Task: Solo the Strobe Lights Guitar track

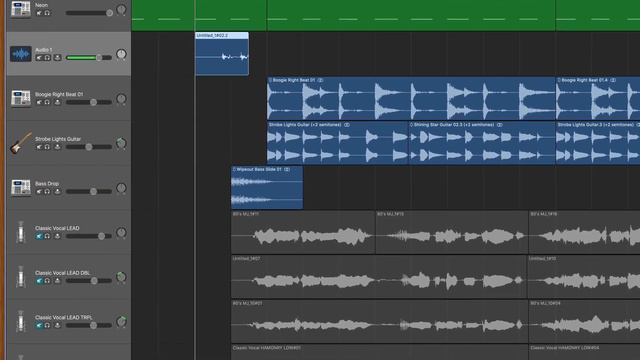Action: [47, 147]
